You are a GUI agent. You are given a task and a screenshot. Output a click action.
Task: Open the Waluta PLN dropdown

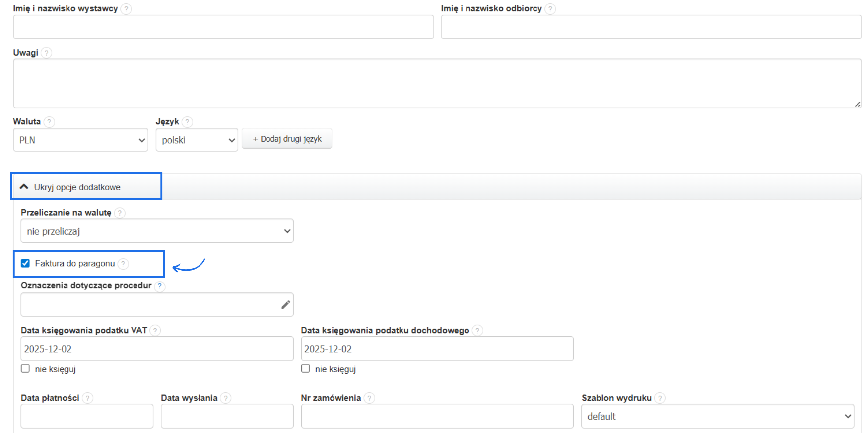point(80,140)
